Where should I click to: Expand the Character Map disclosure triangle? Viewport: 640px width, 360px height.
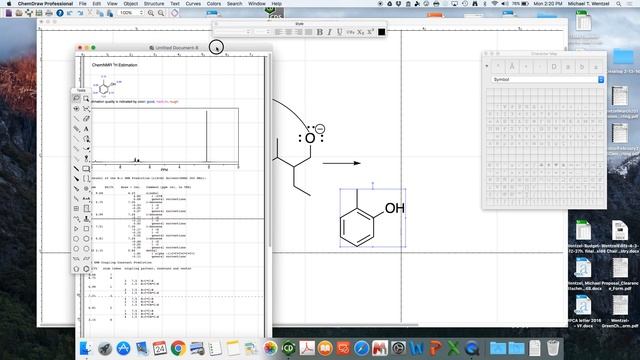[x=487, y=67]
